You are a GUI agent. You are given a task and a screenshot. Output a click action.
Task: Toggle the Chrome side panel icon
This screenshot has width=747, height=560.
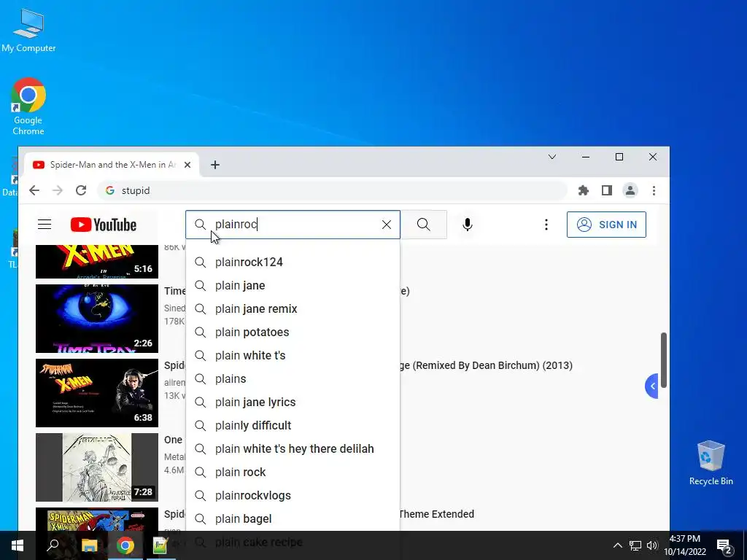click(606, 190)
